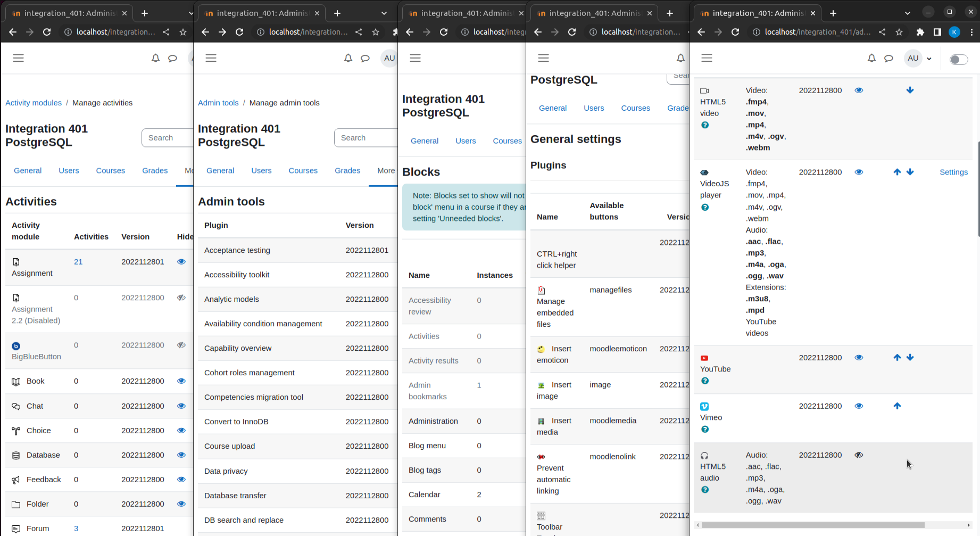This screenshot has width=980, height=536.
Task: Move YouTube player up
Action: (897, 357)
